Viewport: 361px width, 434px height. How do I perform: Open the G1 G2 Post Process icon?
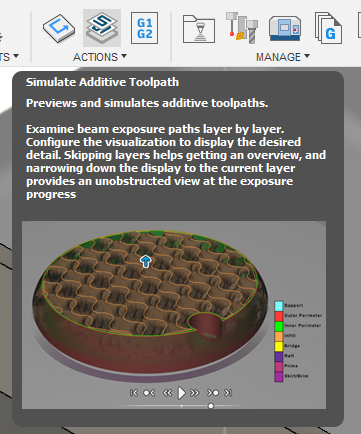tap(144, 28)
